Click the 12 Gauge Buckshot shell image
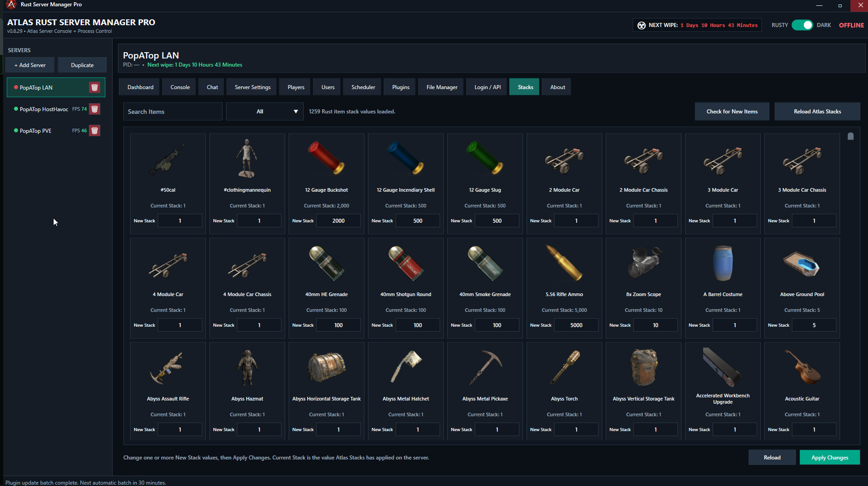The height and width of the screenshot is (486, 868). point(326,158)
